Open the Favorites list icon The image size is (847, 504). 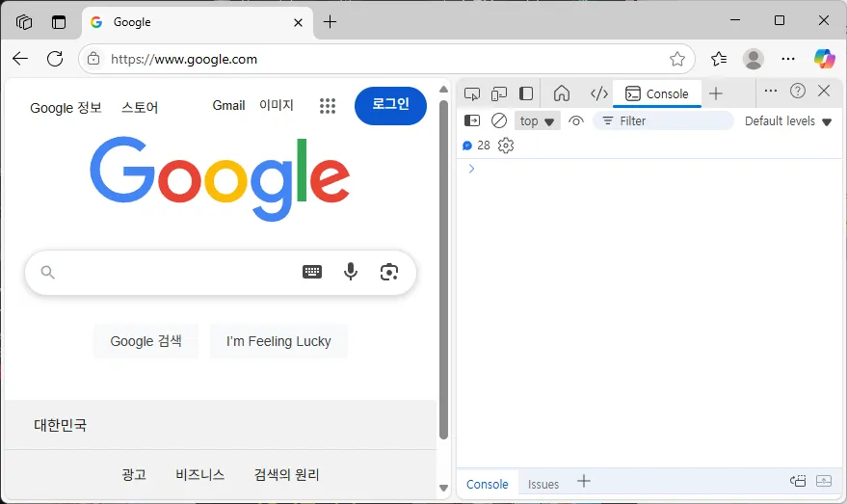coord(719,59)
